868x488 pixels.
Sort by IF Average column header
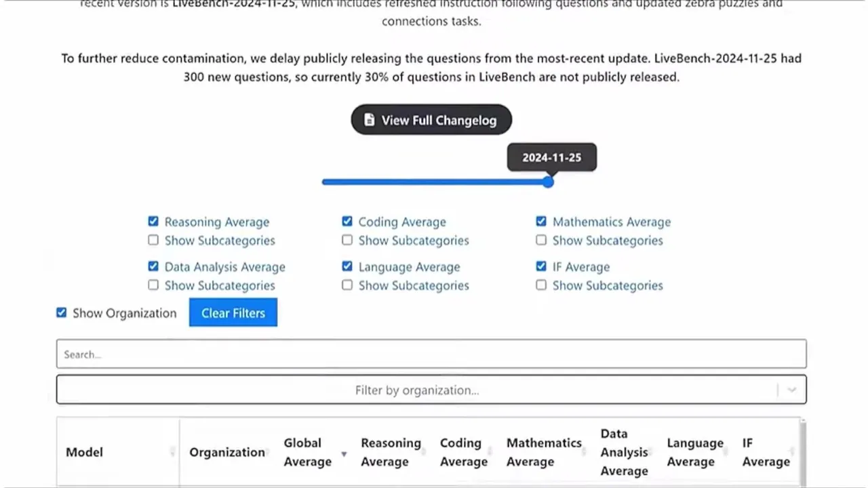[766, 452]
